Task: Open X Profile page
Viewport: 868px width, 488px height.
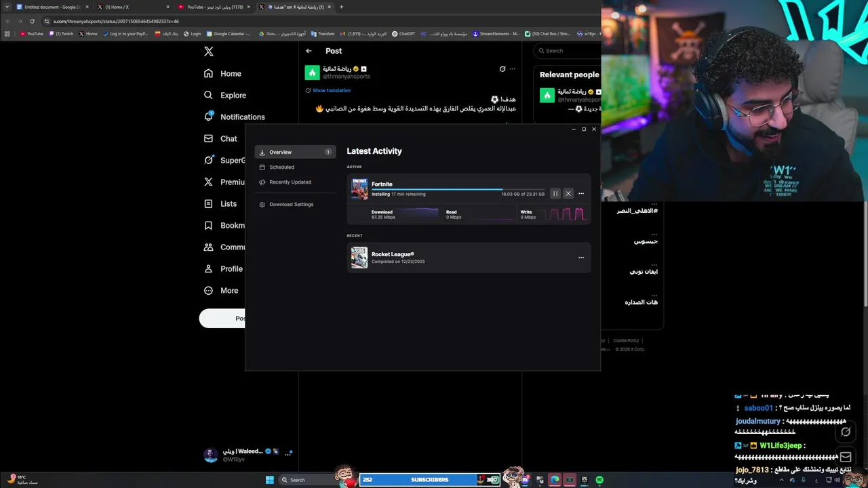Action: point(223,268)
